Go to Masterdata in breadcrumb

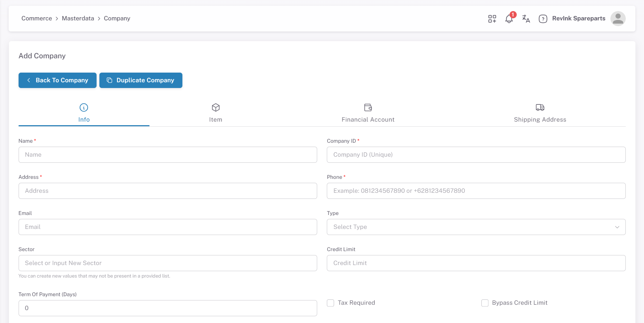click(x=78, y=18)
